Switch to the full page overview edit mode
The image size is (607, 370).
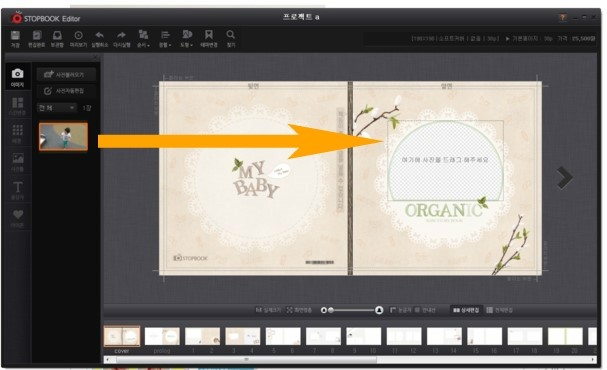499,310
